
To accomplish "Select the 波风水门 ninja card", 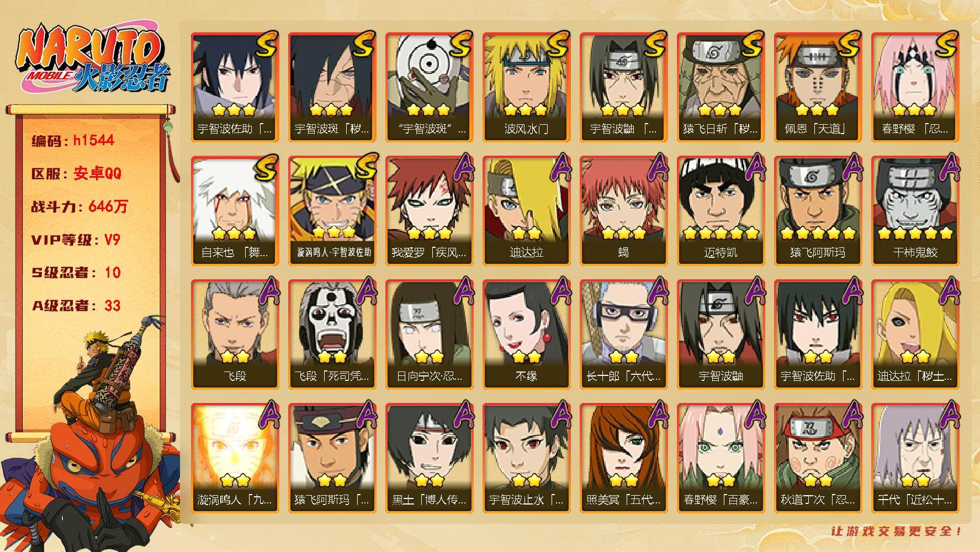I will tap(526, 87).
